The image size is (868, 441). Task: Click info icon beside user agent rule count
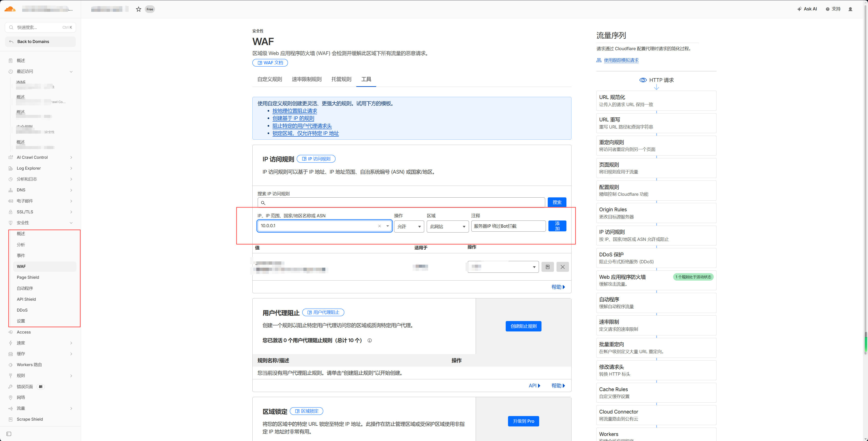click(x=369, y=340)
